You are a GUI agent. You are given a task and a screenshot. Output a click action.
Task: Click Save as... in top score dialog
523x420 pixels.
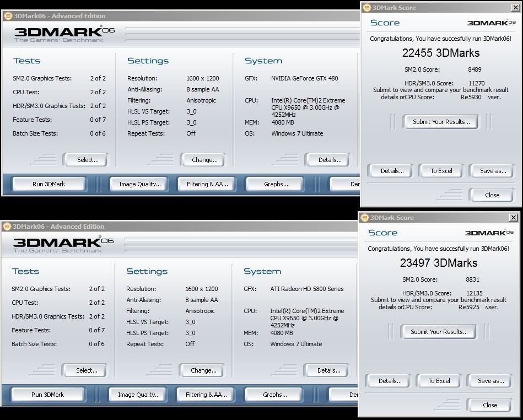coord(492,171)
